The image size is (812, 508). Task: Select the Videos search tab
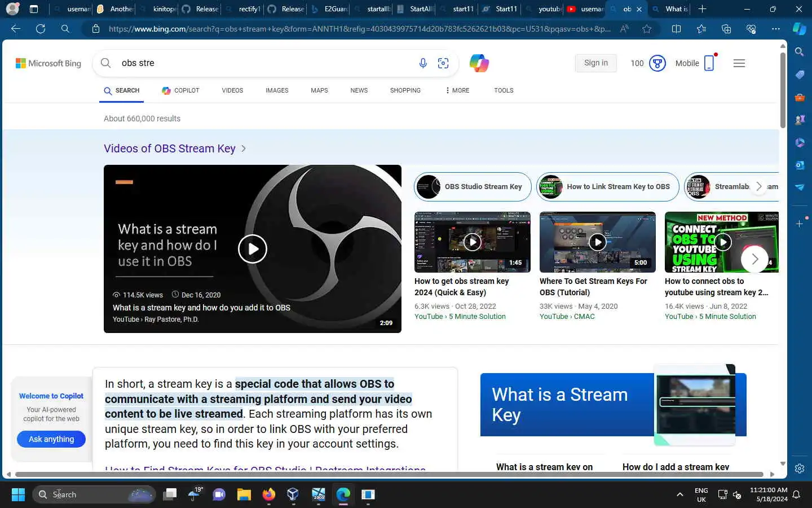[x=232, y=90]
